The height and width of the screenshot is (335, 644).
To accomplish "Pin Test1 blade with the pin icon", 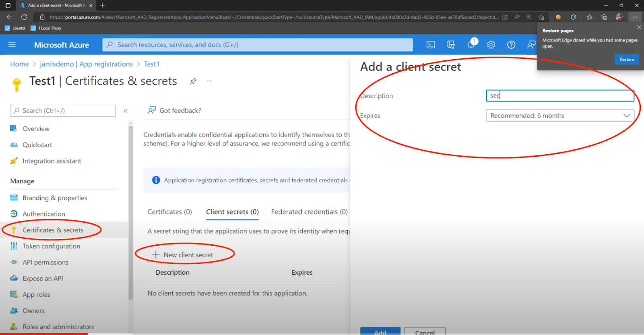I will [x=193, y=81].
